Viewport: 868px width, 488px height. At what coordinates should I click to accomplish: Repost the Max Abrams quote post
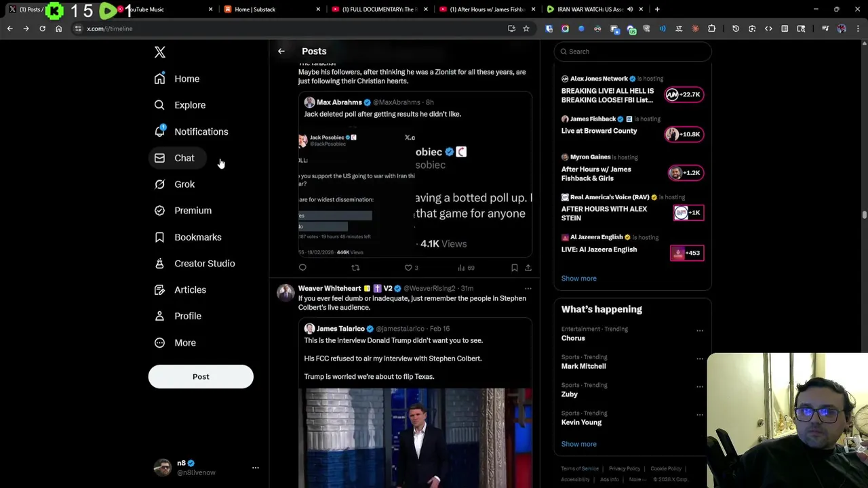tap(355, 268)
